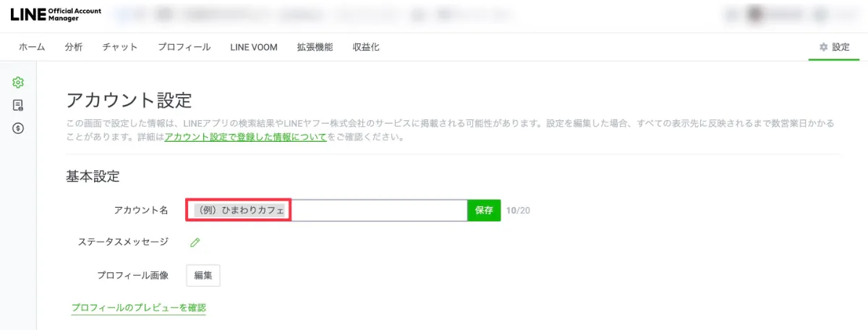868x330 pixels.
Task: Open the プロフィール tab
Action: point(184,47)
